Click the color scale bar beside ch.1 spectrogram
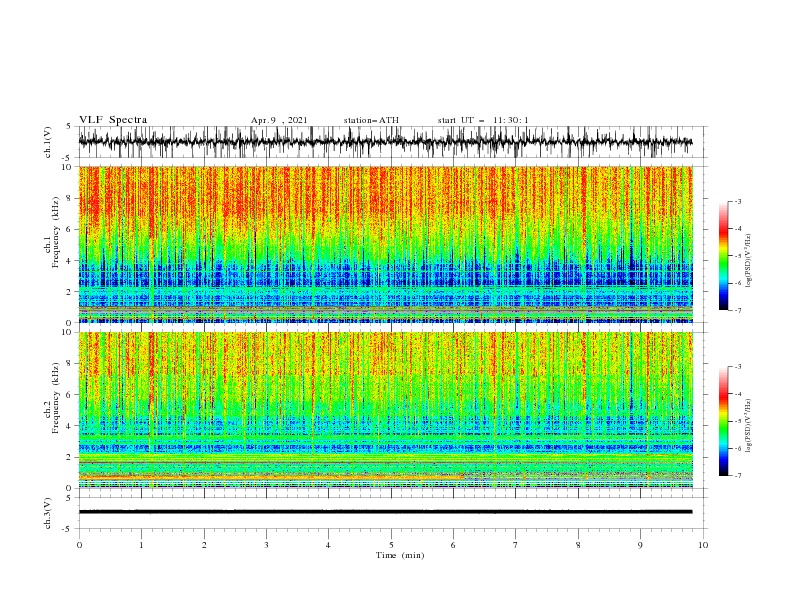This screenshot has height=612, width=792. click(723, 256)
